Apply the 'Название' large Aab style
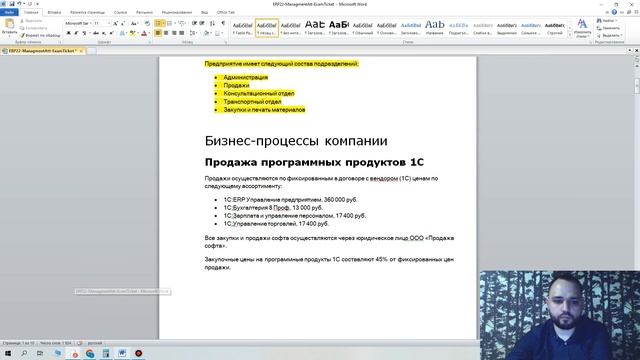Screen dimensions: 640x360 (x=434, y=27)
